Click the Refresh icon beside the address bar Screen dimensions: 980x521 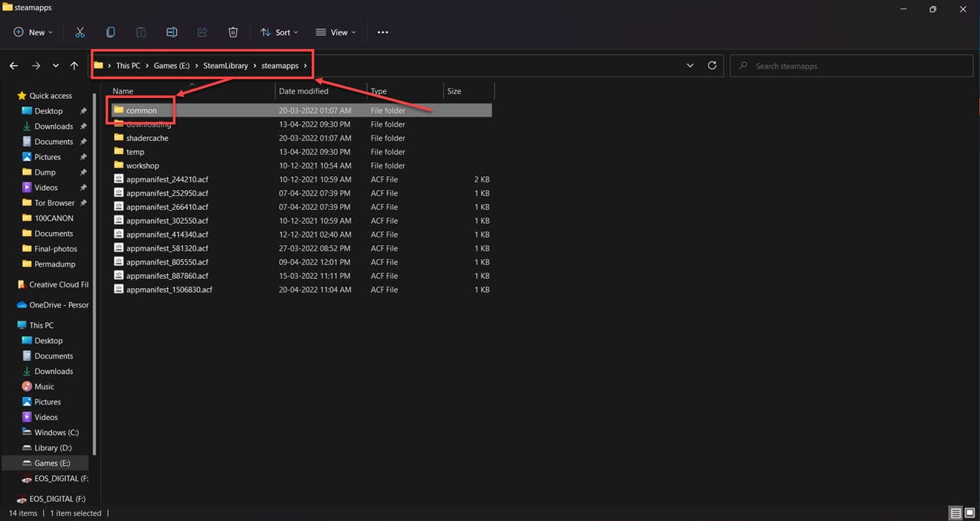point(712,65)
